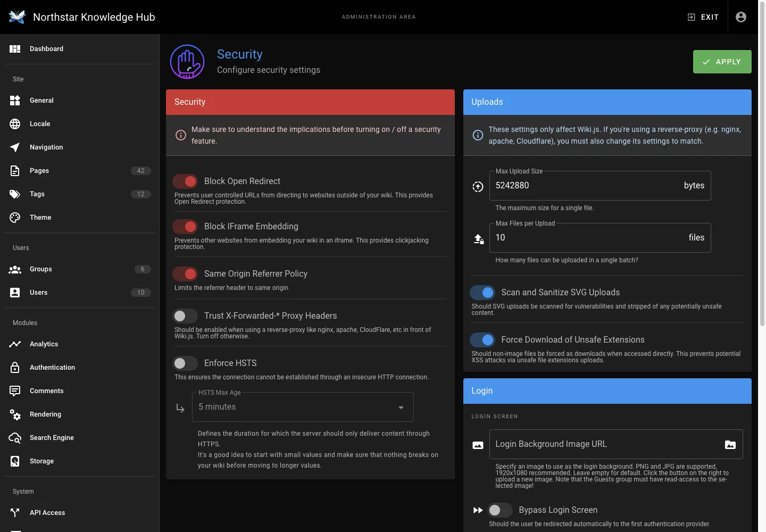This screenshot has width=766, height=532.
Task: Enable the Bypass Login Screen toggle
Action: tap(500, 510)
